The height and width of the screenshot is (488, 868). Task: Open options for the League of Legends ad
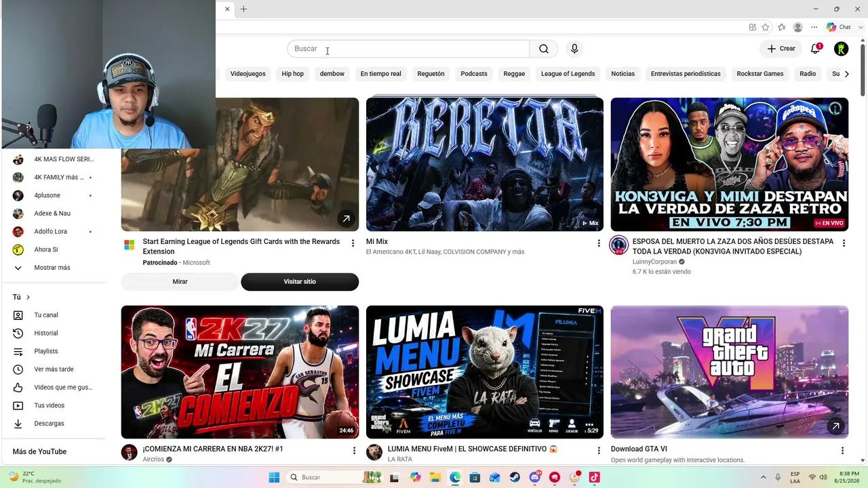click(x=353, y=243)
